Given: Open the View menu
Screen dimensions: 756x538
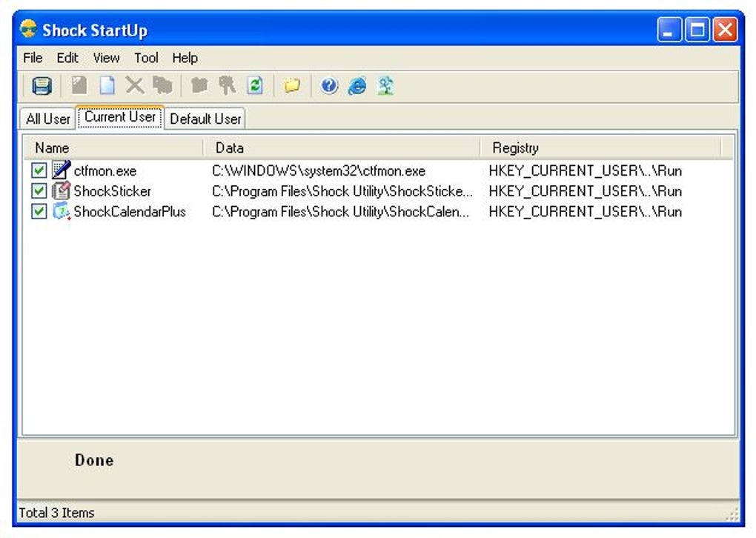Looking at the screenshot, I should (106, 58).
